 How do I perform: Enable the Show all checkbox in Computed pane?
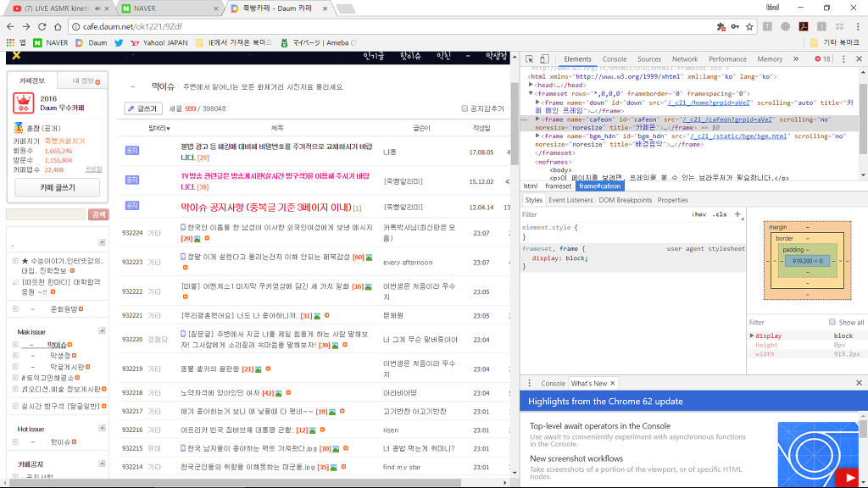coord(832,322)
